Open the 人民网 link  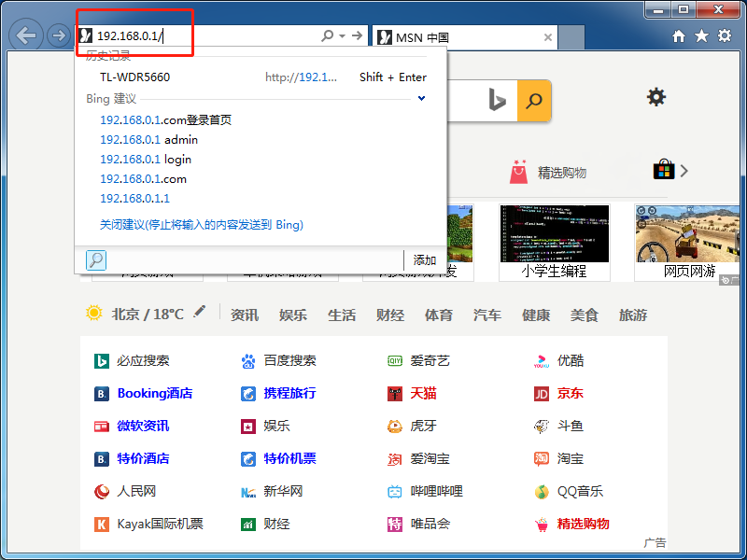pos(125,491)
